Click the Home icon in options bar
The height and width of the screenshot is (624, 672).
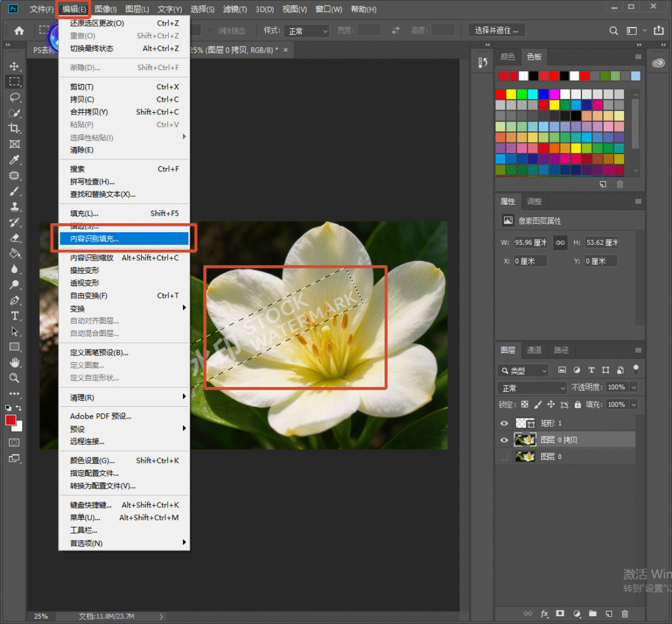coord(19,30)
